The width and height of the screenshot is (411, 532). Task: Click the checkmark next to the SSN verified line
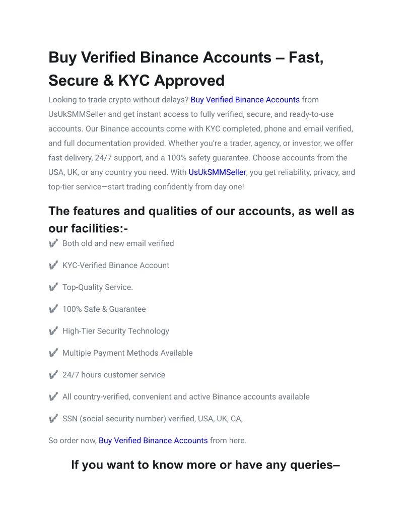click(53, 419)
